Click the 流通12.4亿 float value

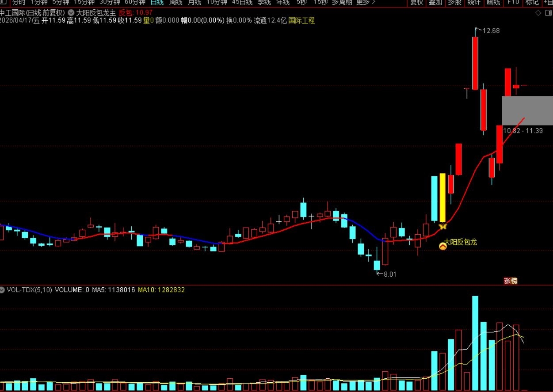click(270, 20)
